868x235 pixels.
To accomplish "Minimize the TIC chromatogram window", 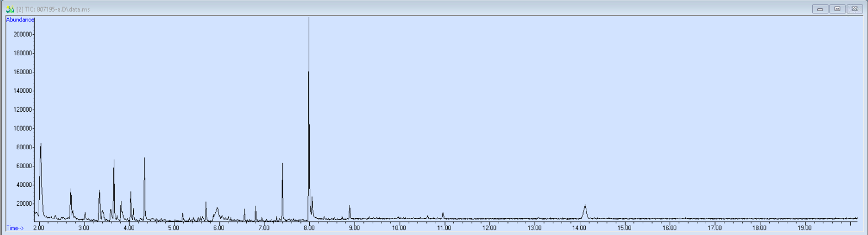I will [x=820, y=9].
